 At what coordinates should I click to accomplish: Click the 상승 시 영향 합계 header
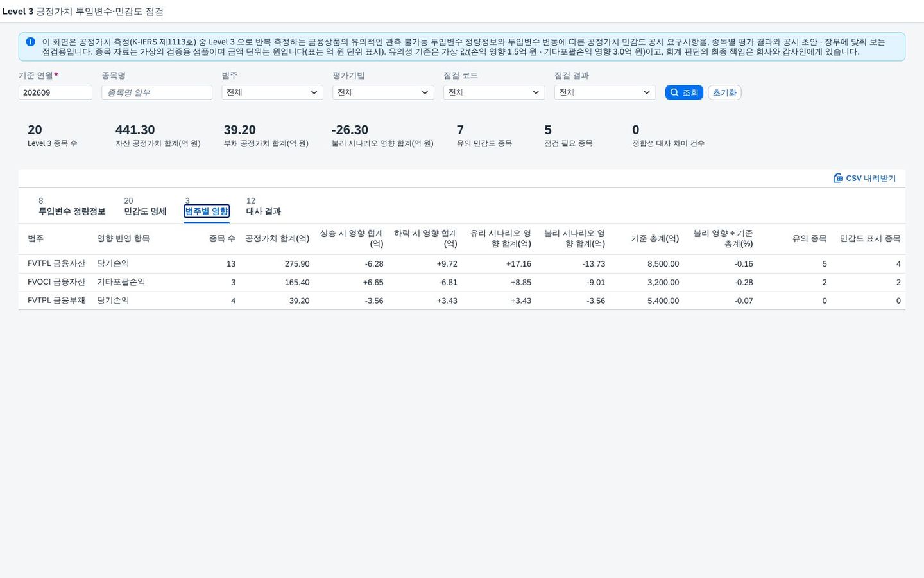(352, 238)
